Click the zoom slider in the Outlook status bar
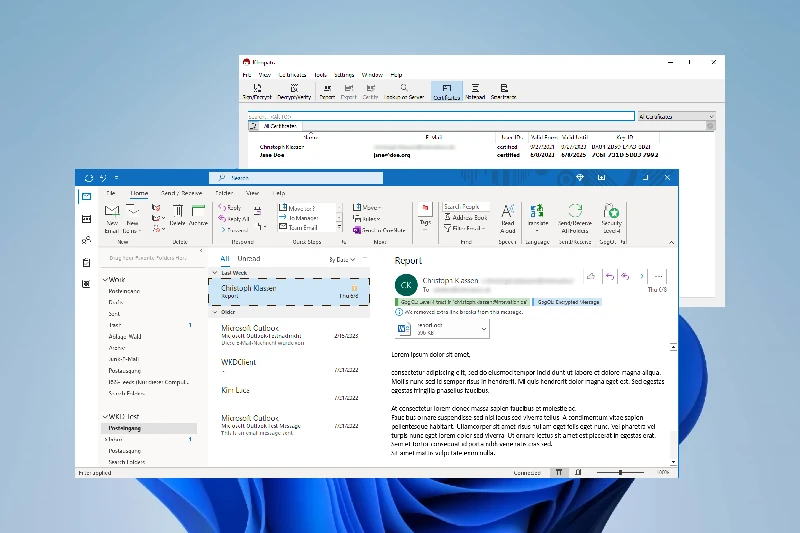 point(620,472)
